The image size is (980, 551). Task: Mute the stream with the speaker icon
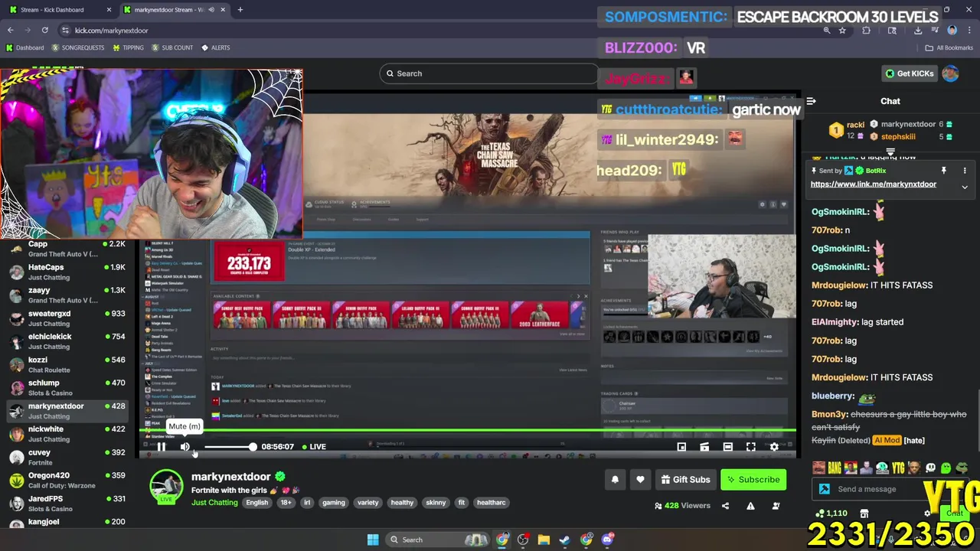[185, 447]
